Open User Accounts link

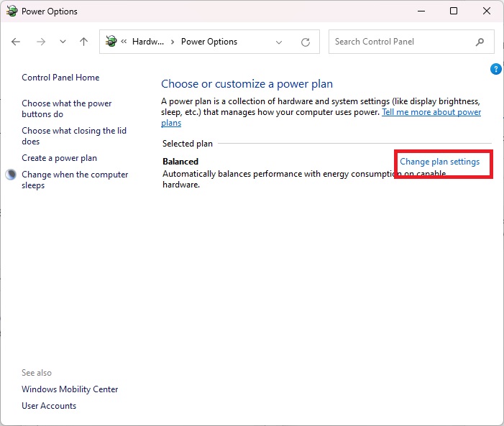[x=49, y=406]
